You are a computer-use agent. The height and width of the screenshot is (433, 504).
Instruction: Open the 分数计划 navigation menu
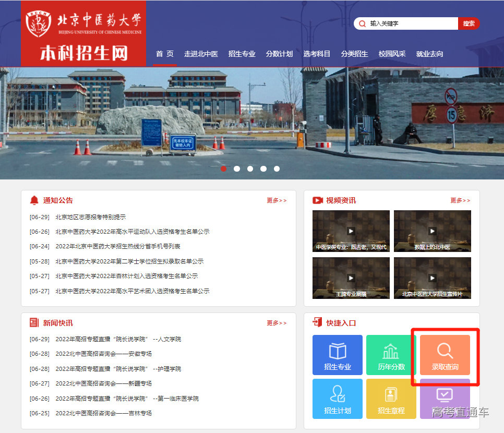click(279, 54)
